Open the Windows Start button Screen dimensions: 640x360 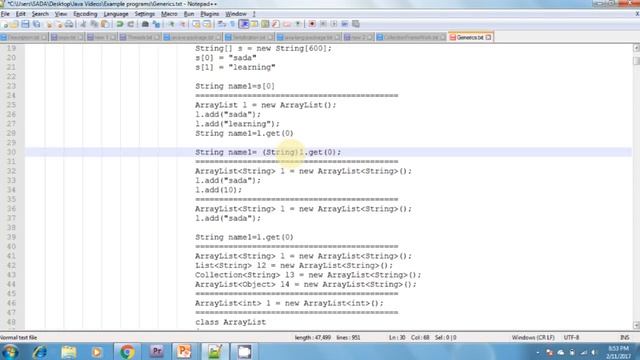(x=9, y=351)
